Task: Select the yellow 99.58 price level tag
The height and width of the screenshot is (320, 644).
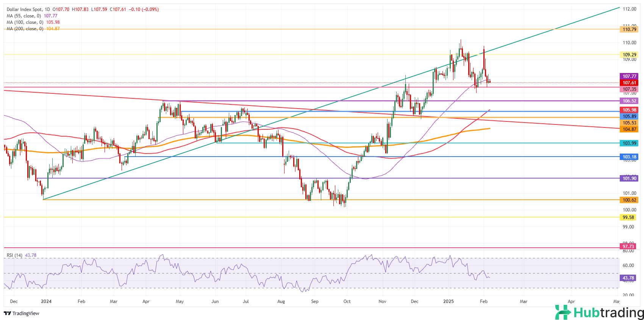Action: pos(628,217)
